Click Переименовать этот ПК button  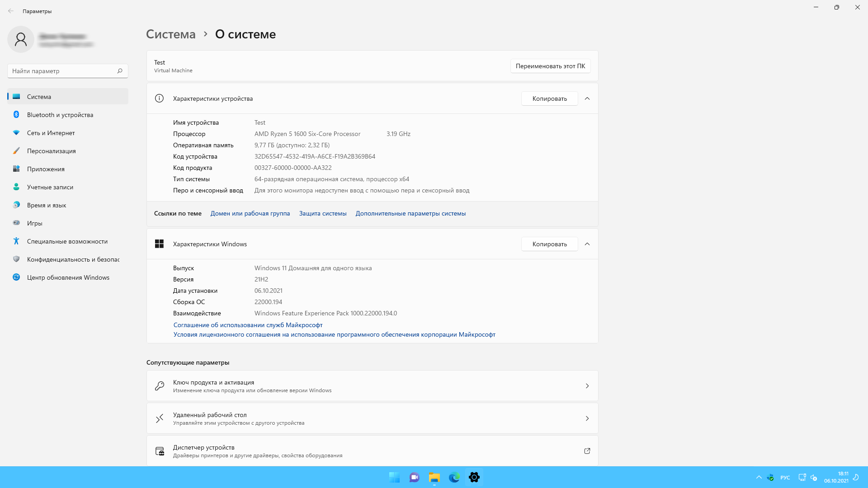tap(550, 66)
